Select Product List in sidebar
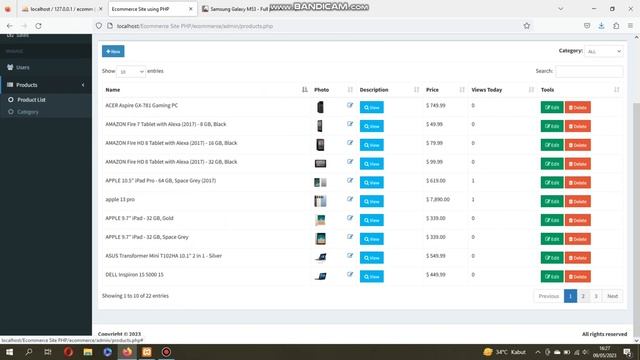The height and width of the screenshot is (360, 640). [x=31, y=100]
